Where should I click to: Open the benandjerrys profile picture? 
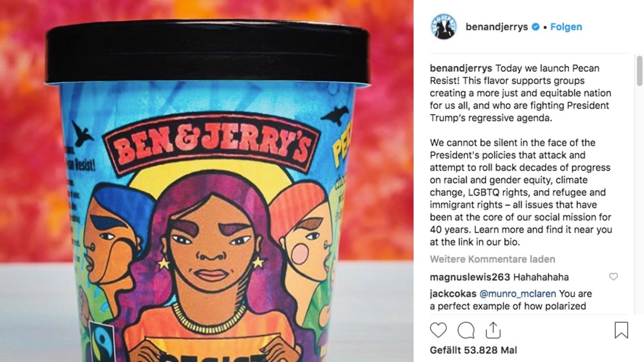click(x=444, y=26)
